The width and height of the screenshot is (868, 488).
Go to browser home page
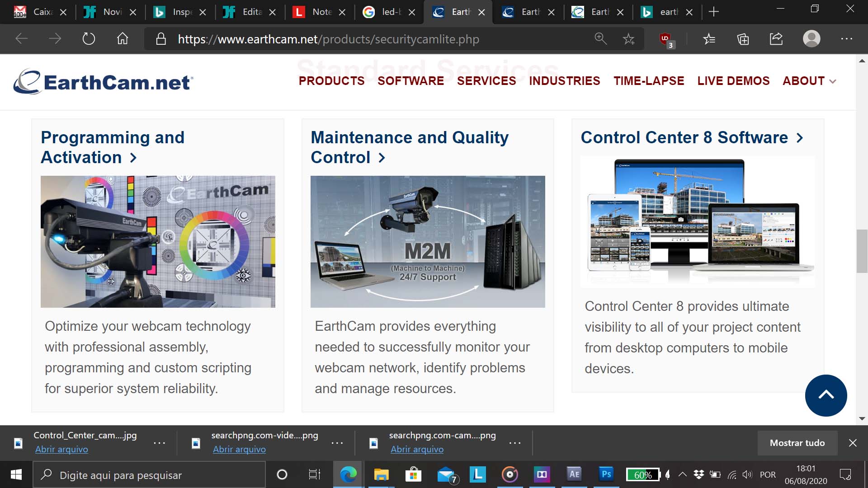pos(123,39)
